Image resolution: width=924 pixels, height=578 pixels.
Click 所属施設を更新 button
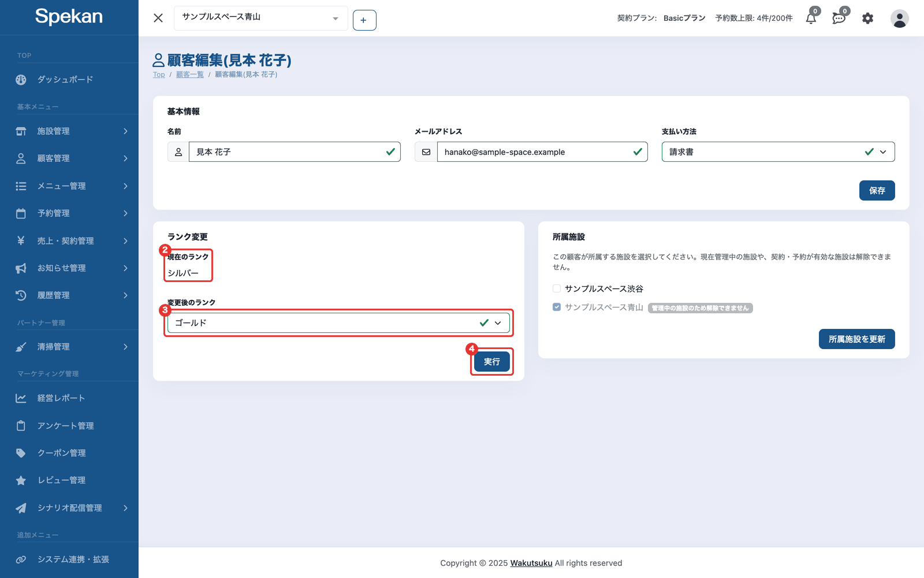click(856, 339)
